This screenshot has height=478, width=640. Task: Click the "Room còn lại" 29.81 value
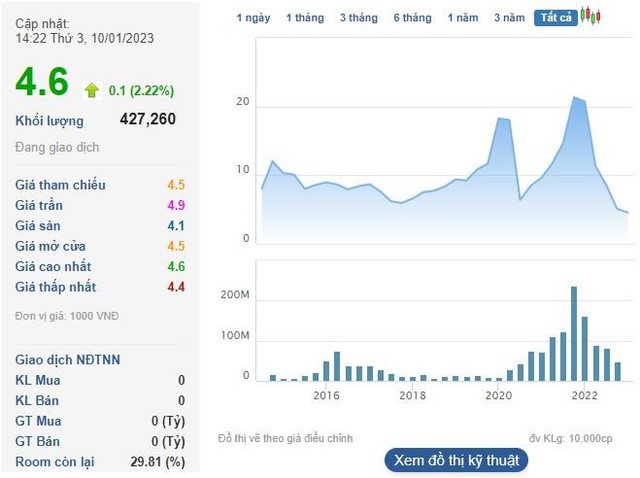pyautogui.click(x=158, y=462)
